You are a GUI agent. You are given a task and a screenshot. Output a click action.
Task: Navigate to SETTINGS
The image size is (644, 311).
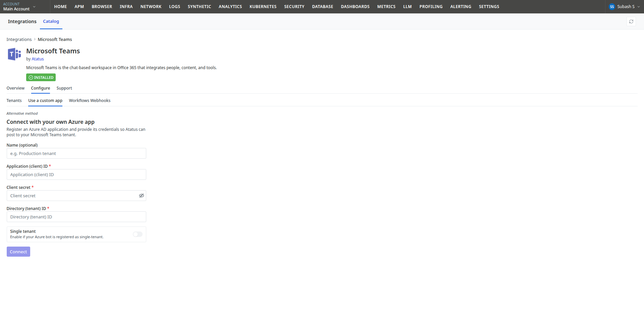(489, 7)
